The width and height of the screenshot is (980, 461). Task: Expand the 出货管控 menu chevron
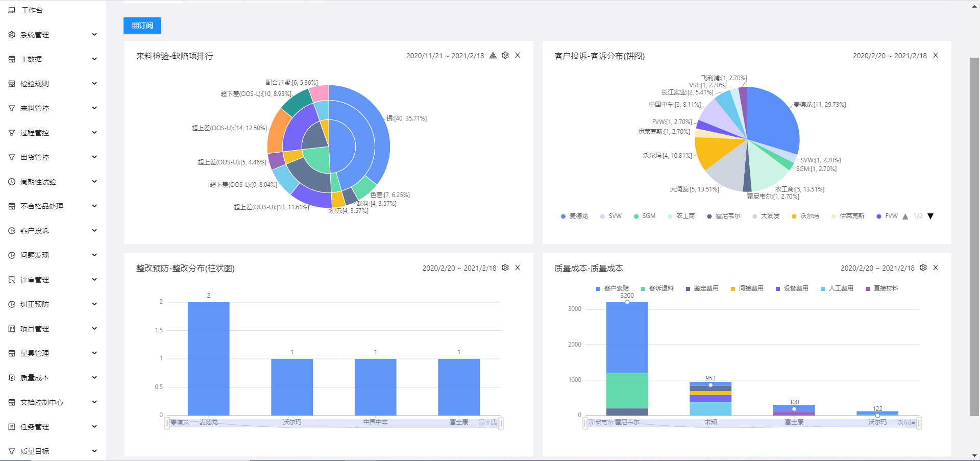point(94,157)
